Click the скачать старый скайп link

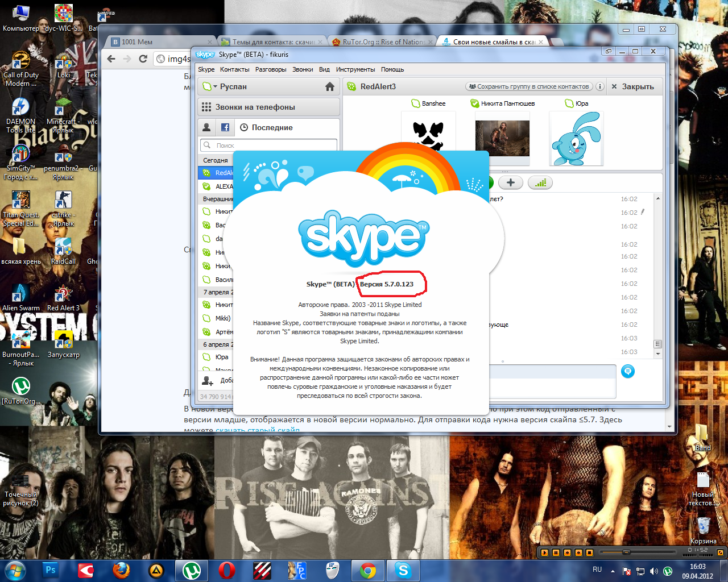[257, 430]
